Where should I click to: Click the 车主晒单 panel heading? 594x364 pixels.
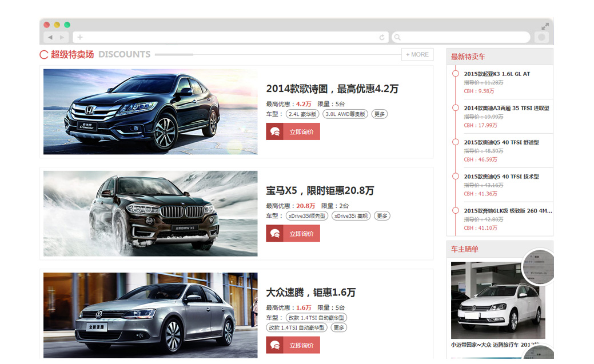465,249
